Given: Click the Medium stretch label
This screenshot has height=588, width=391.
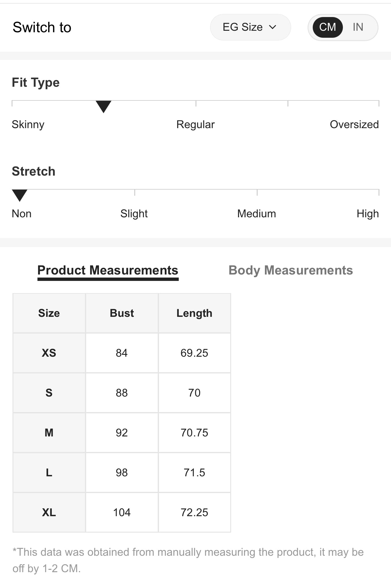Looking at the screenshot, I should (256, 214).
